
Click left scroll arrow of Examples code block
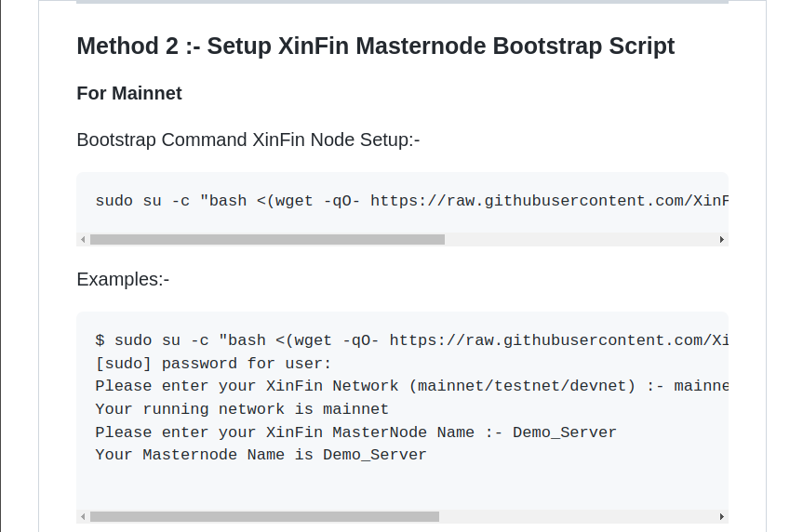[83, 516]
